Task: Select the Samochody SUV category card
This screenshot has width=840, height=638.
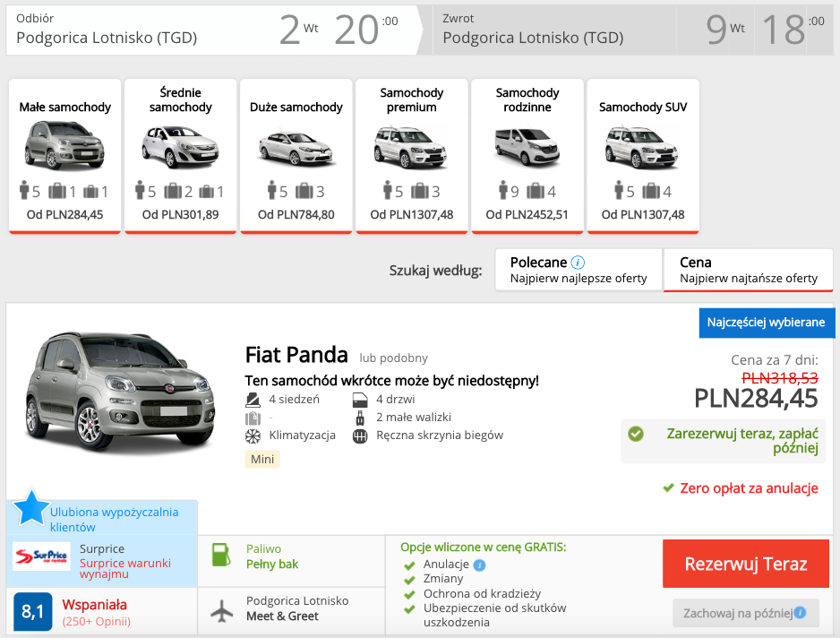Action: [x=643, y=156]
